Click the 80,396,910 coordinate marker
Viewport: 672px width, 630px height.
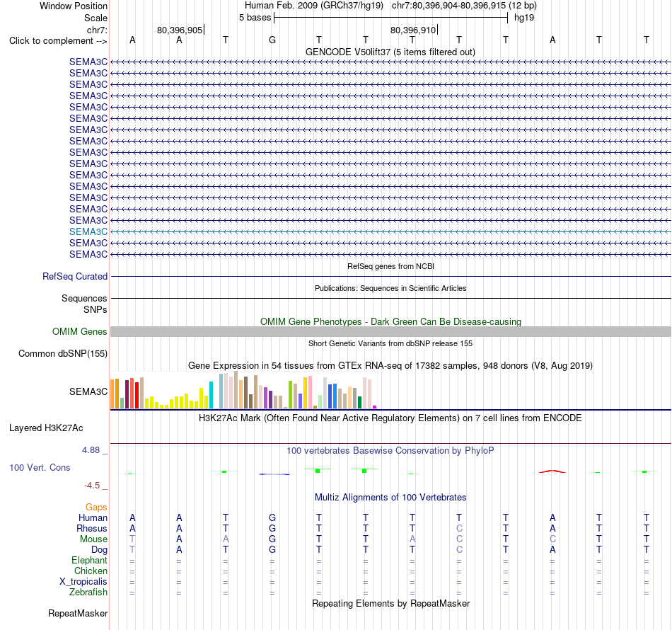pos(414,30)
